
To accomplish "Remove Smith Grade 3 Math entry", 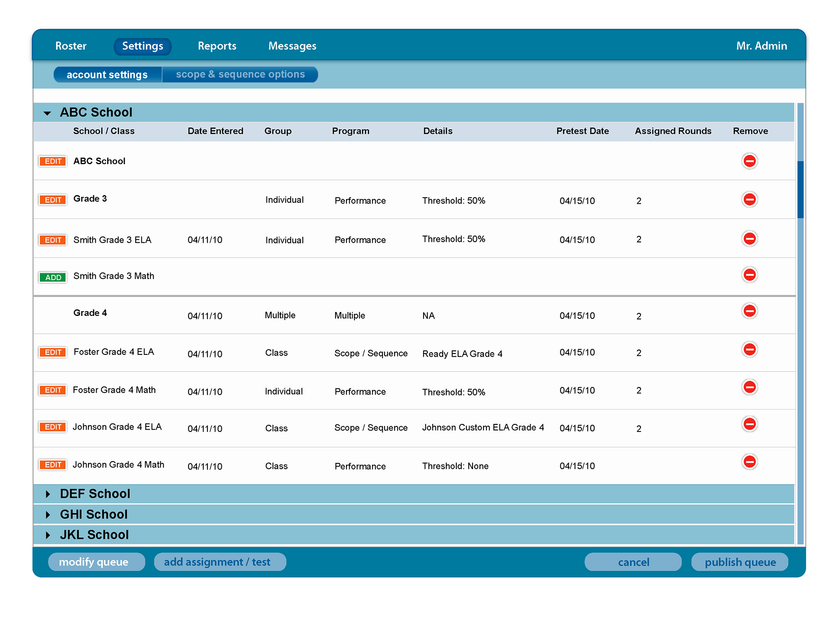I will (749, 275).
